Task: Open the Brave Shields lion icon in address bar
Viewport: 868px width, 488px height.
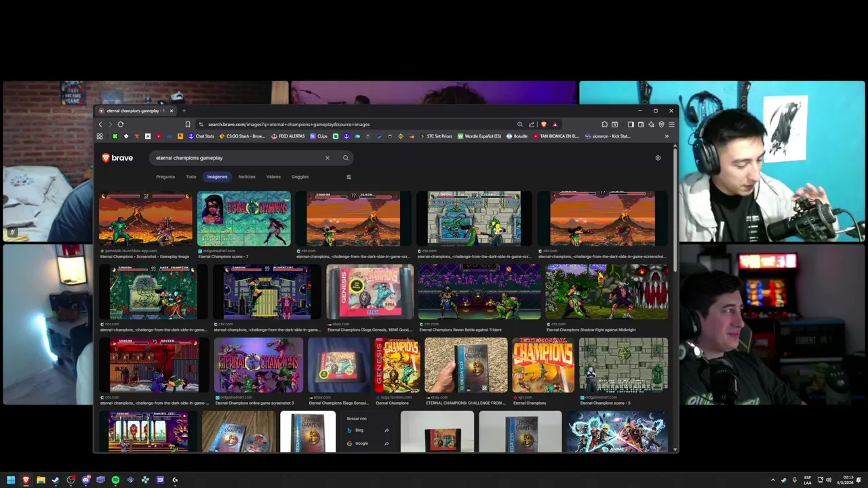Action: coord(543,124)
